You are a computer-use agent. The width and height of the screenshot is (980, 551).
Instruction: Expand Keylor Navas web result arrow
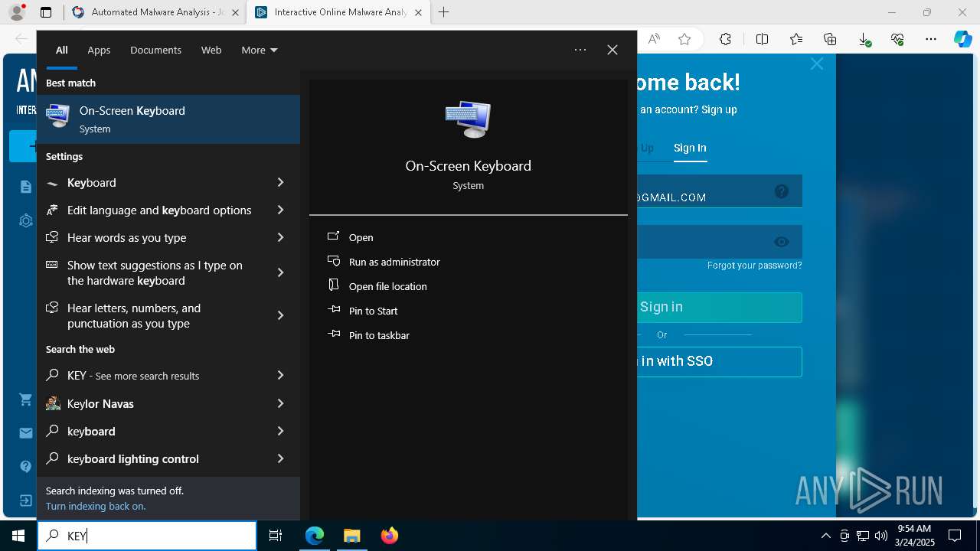pos(280,404)
